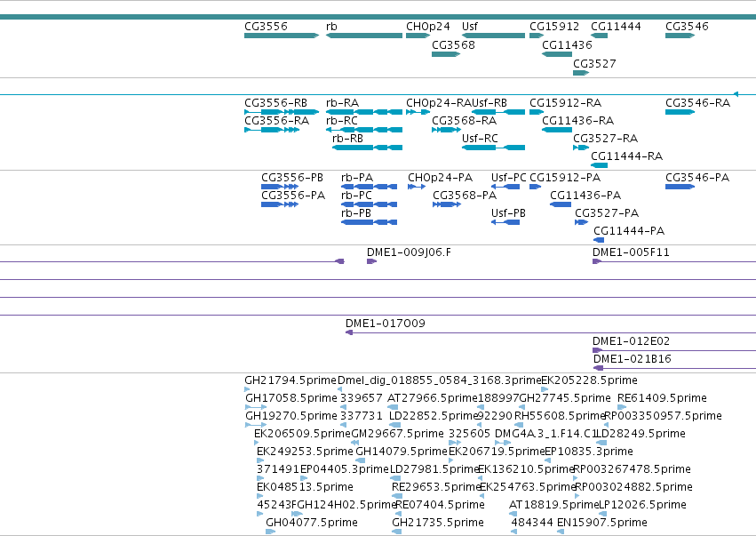Select the DME1-021B16 clone arrow
The width and height of the screenshot is (756, 536).
(674, 368)
